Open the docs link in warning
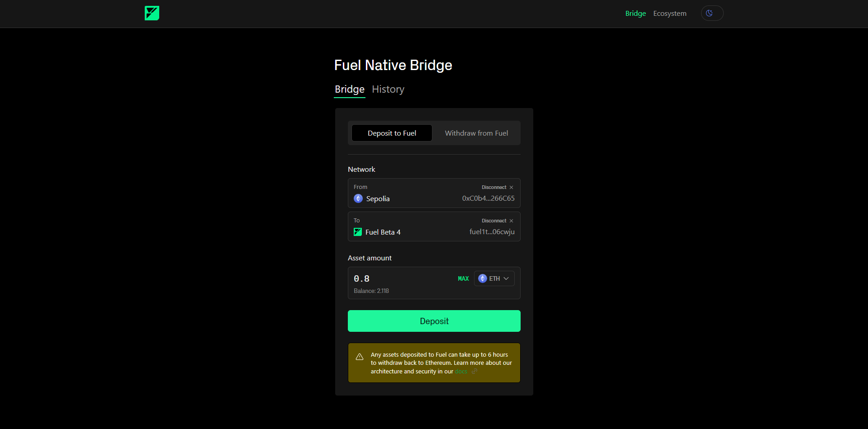The height and width of the screenshot is (429, 868). coord(461,372)
